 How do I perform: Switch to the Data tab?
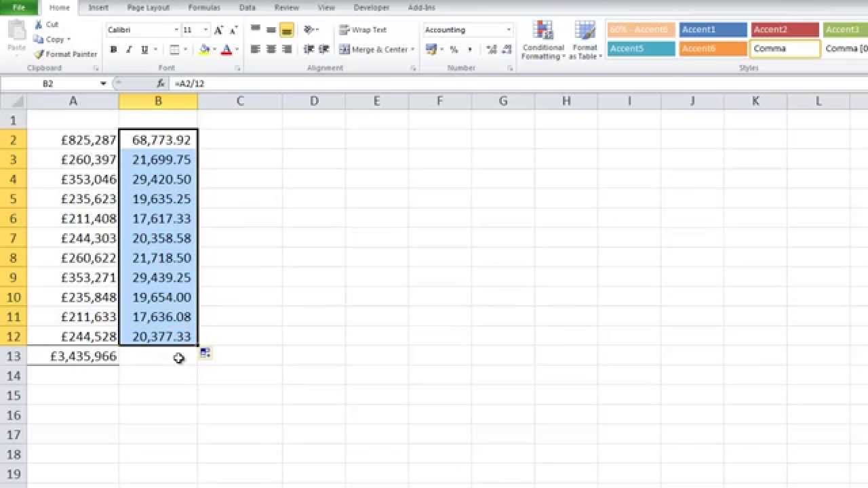point(248,7)
